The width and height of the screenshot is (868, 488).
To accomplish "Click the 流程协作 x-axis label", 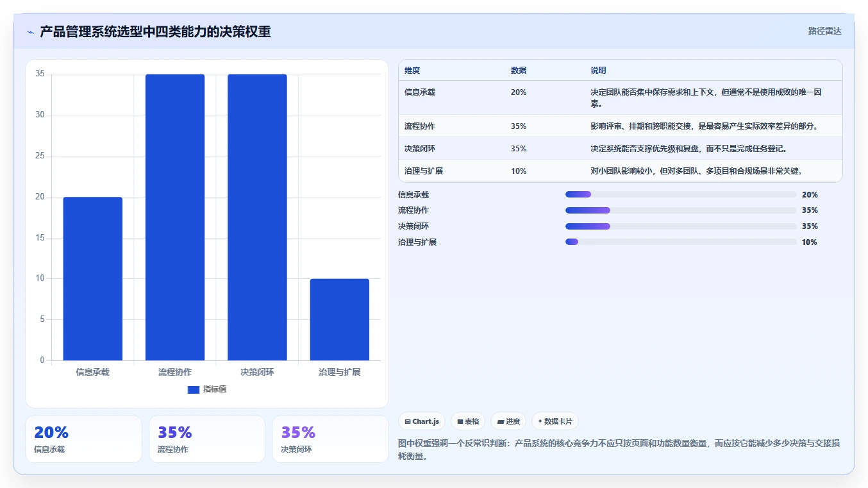I will (175, 372).
